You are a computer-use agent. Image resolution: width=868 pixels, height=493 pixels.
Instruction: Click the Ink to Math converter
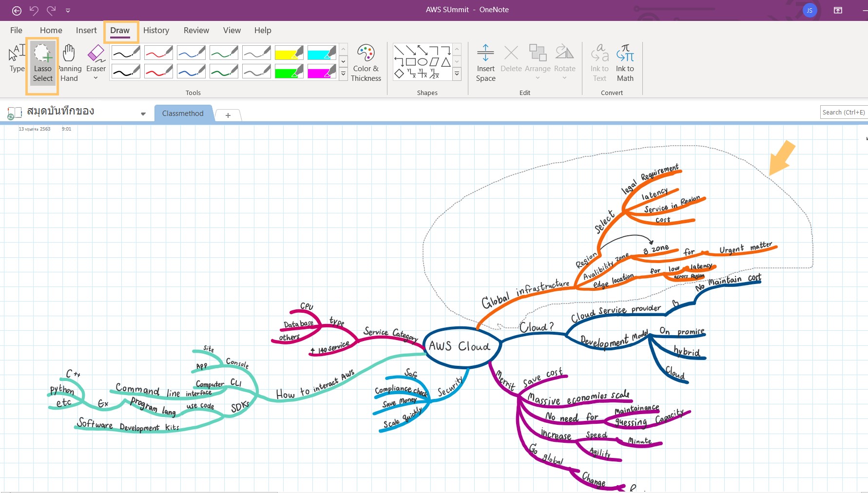coord(625,62)
